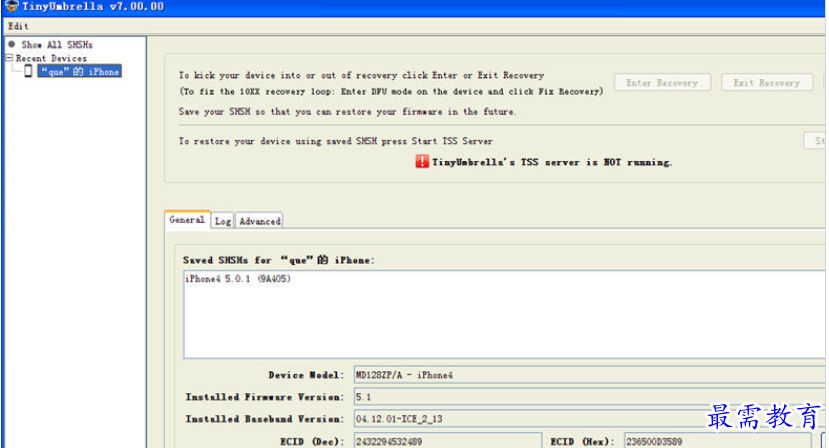The width and height of the screenshot is (829, 448).
Task: Click the Installed Firmware Version label
Action: 264,397
